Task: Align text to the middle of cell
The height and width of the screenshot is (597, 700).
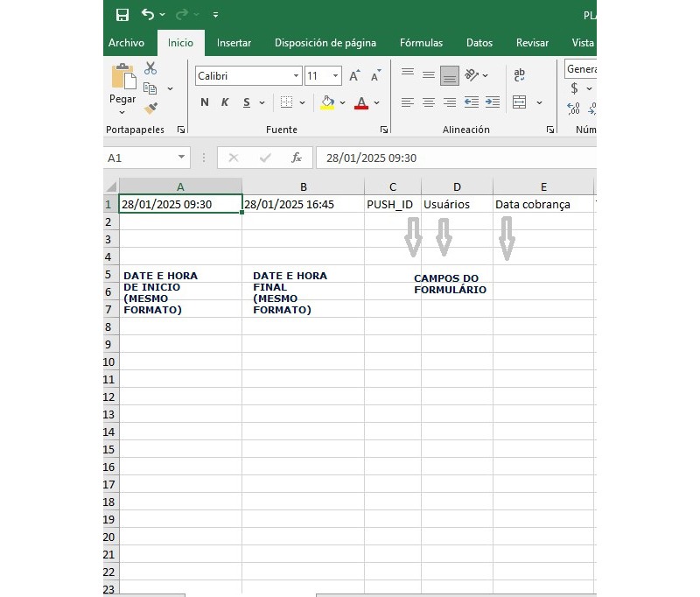Action: pos(429,75)
